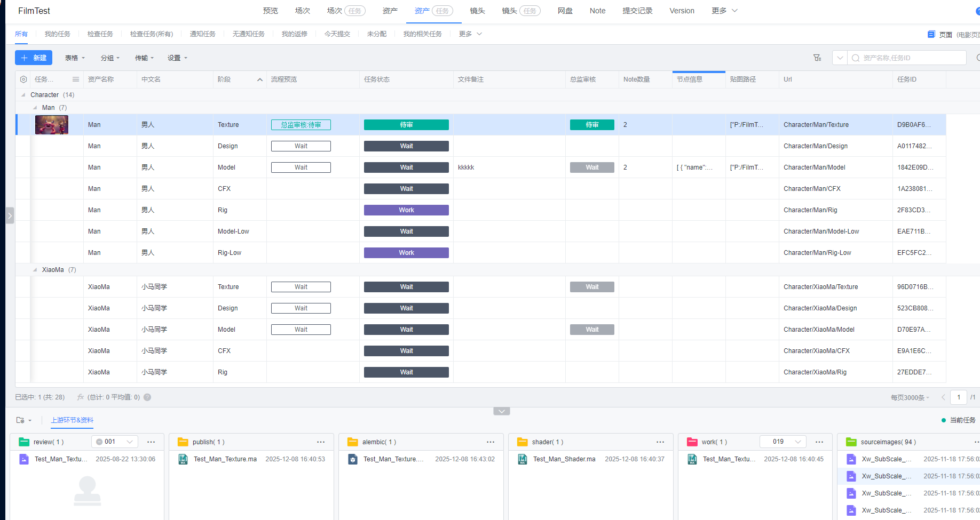Toggle the bottom panel collapse chevron
980x520 pixels.
point(502,411)
